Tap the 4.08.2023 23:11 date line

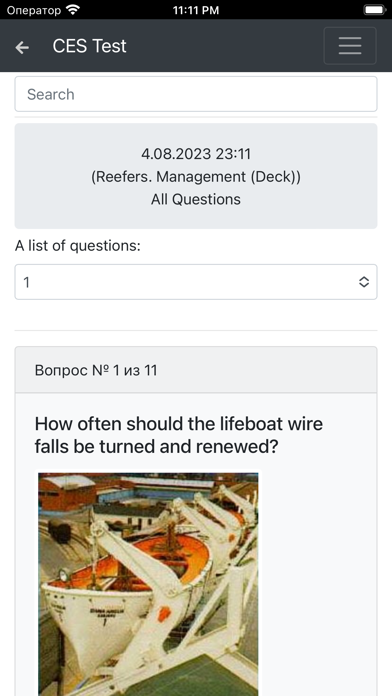[x=196, y=154]
